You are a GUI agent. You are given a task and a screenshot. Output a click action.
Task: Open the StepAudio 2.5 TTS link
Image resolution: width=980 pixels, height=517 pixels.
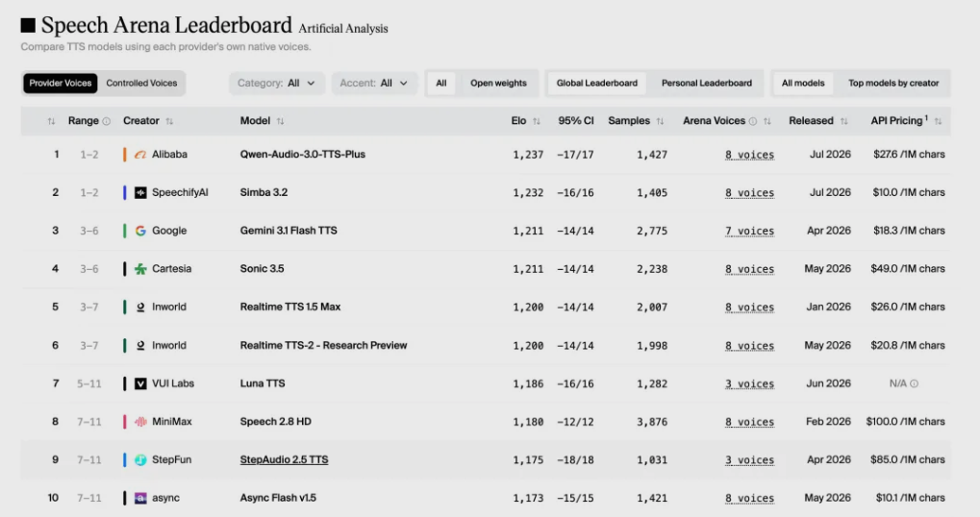[284, 459]
